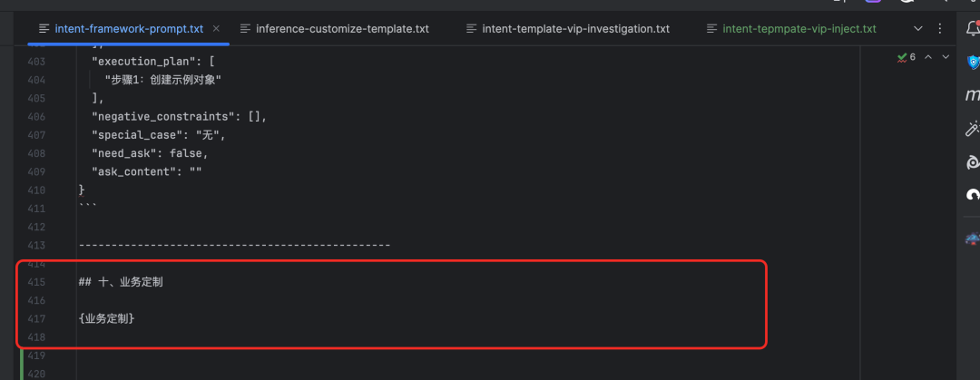This screenshot has width=980, height=380.
Task: Open the Notifications bell in right sidebar
Action: coord(973,29)
